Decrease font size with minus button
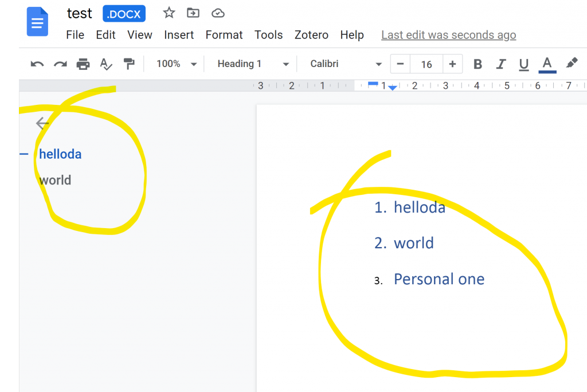Screen dimensions: 587x392 pos(400,64)
